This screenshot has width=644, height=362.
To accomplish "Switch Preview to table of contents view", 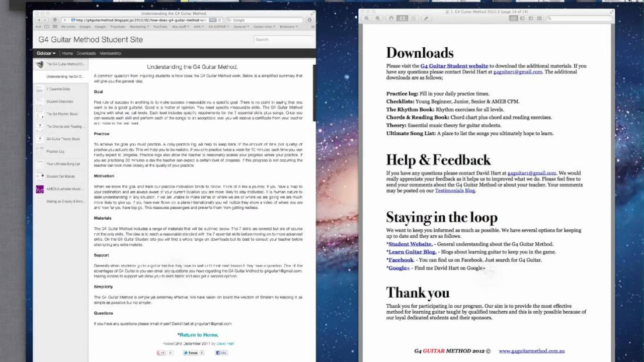I will point(530,18).
